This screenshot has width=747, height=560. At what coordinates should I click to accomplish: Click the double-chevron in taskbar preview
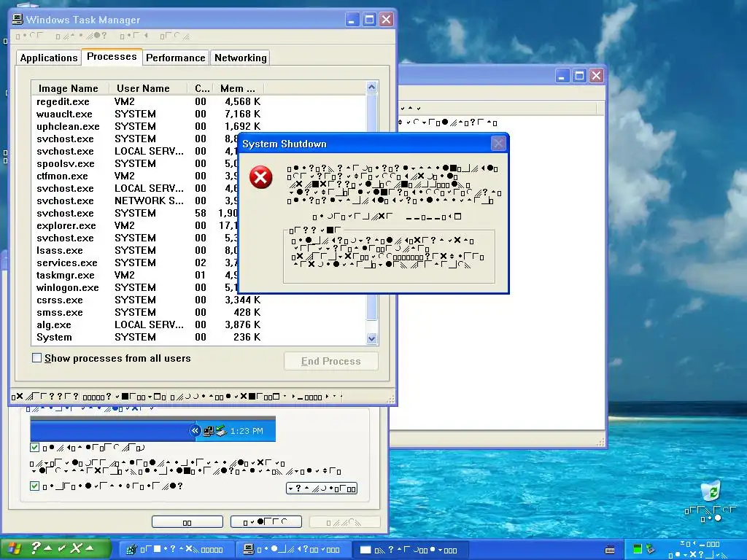[195, 430]
